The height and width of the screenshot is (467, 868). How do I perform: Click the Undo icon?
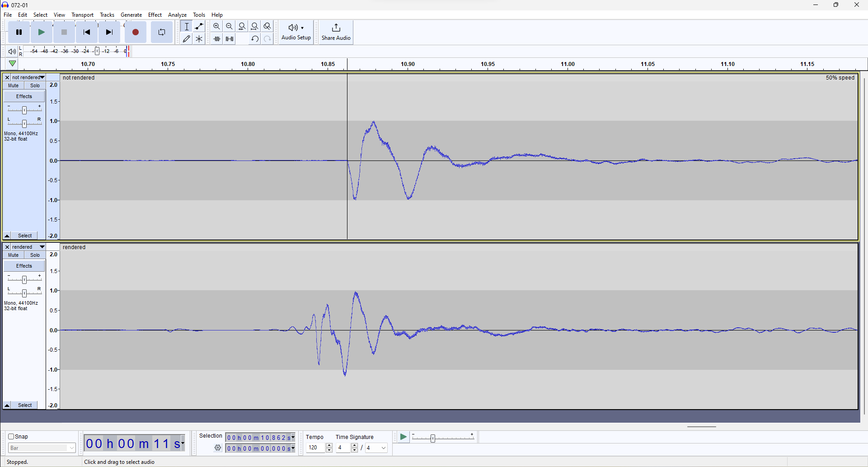[254, 38]
